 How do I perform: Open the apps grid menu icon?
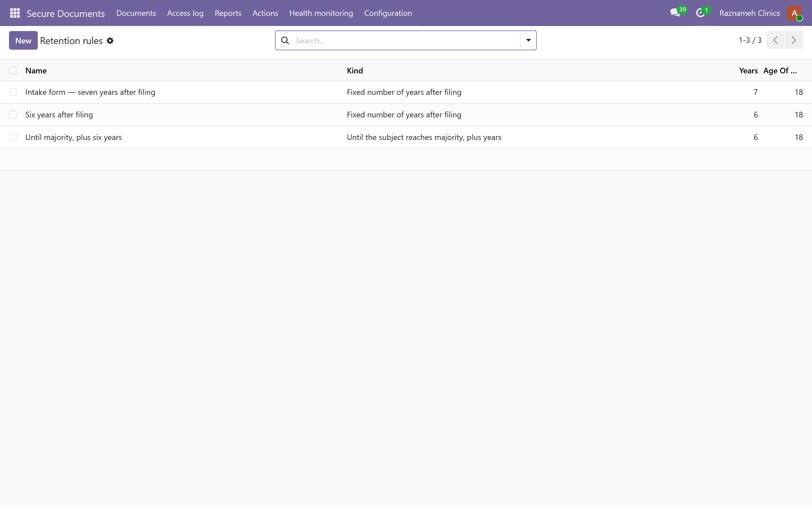click(15, 13)
